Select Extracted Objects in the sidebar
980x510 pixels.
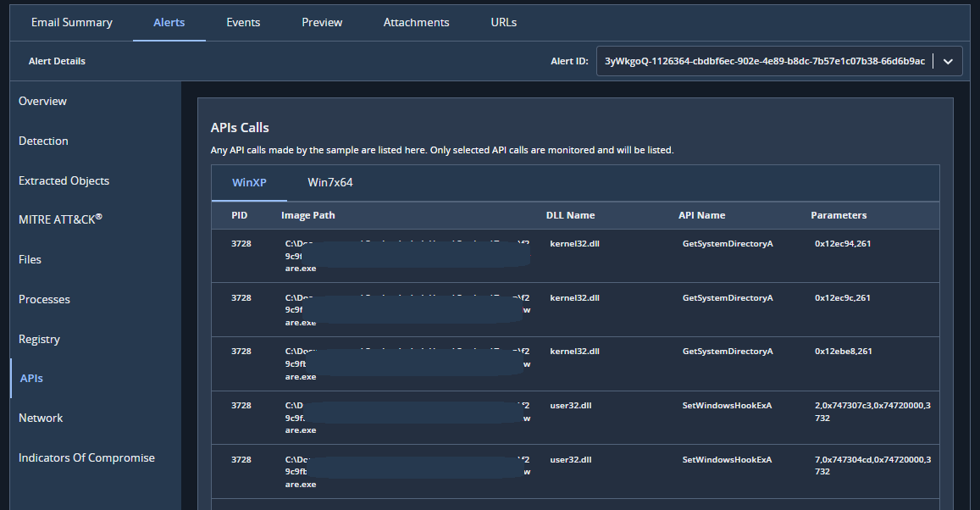[x=64, y=180]
